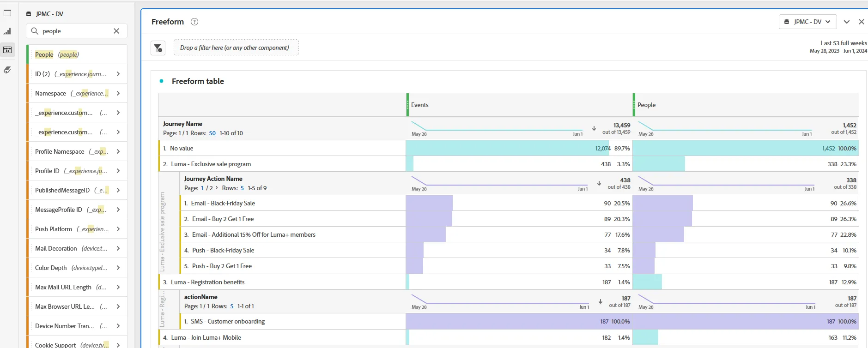Select the Profile ID component
Image resolution: width=868 pixels, height=348 pixels.
click(x=77, y=171)
